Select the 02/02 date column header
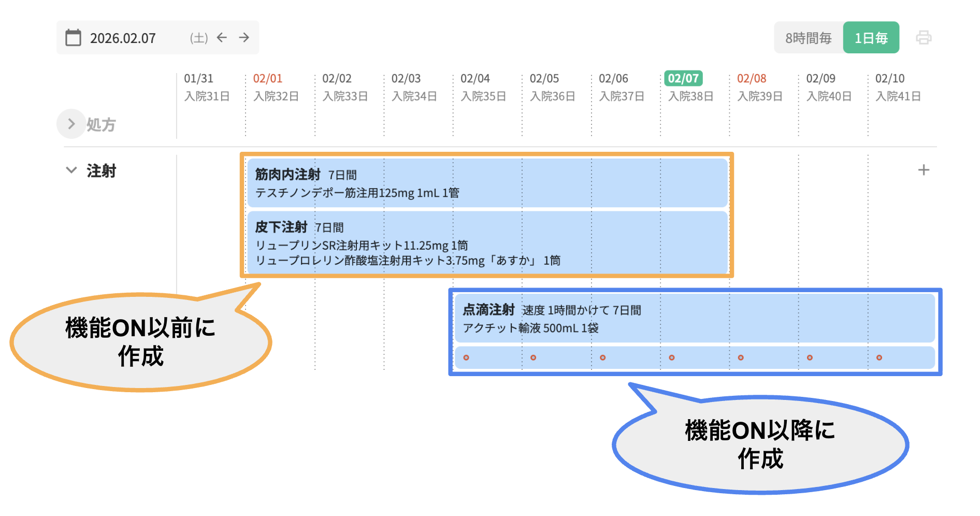 coord(337,79)
